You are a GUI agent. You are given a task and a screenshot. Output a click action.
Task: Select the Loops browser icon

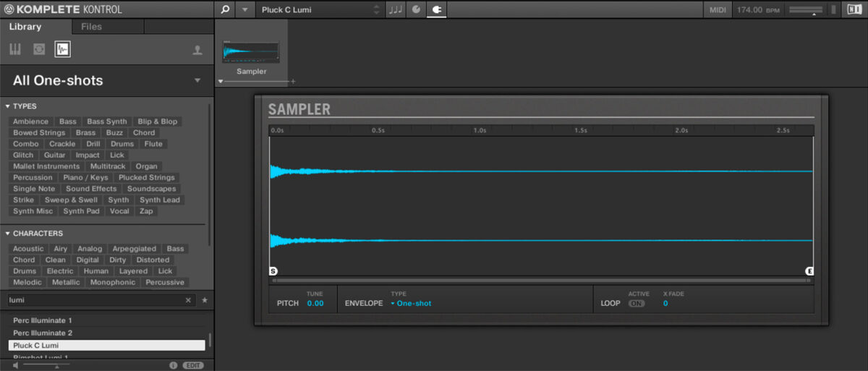[39, 49]
